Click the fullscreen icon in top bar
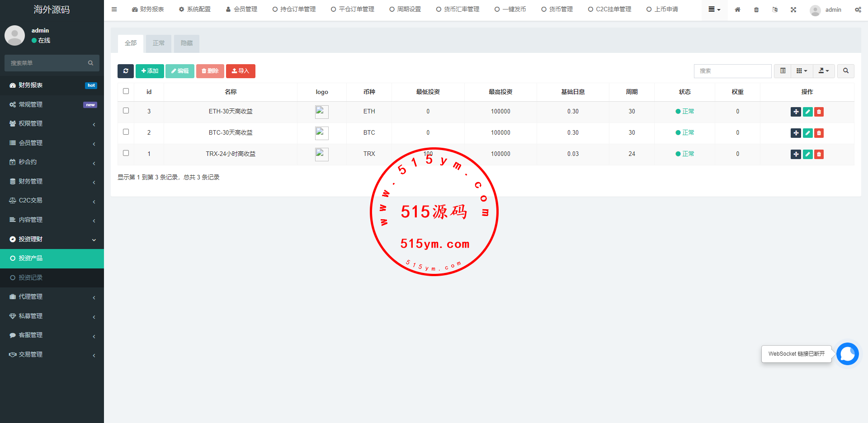868x423 pixels. (793, 9)
